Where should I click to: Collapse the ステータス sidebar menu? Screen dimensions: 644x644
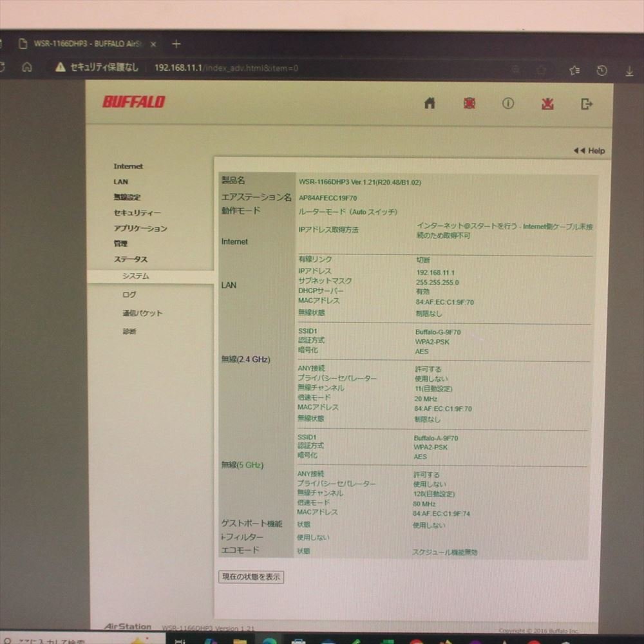tap(130, 259)
